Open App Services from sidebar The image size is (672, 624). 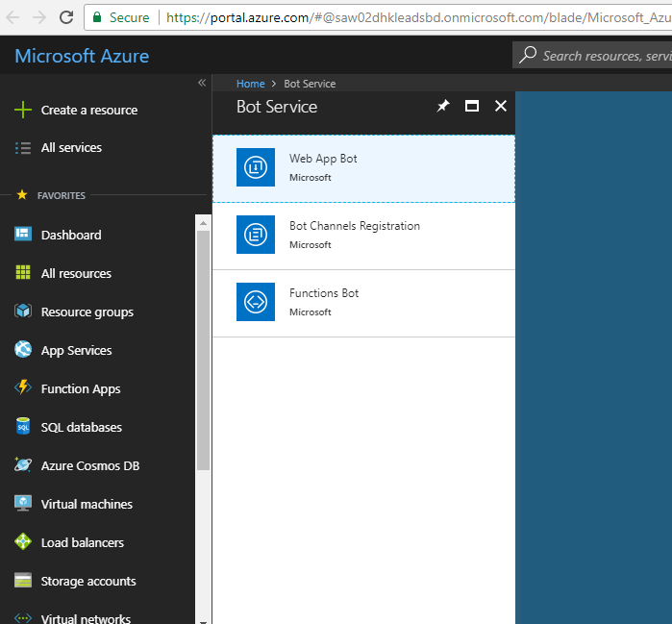76,351
